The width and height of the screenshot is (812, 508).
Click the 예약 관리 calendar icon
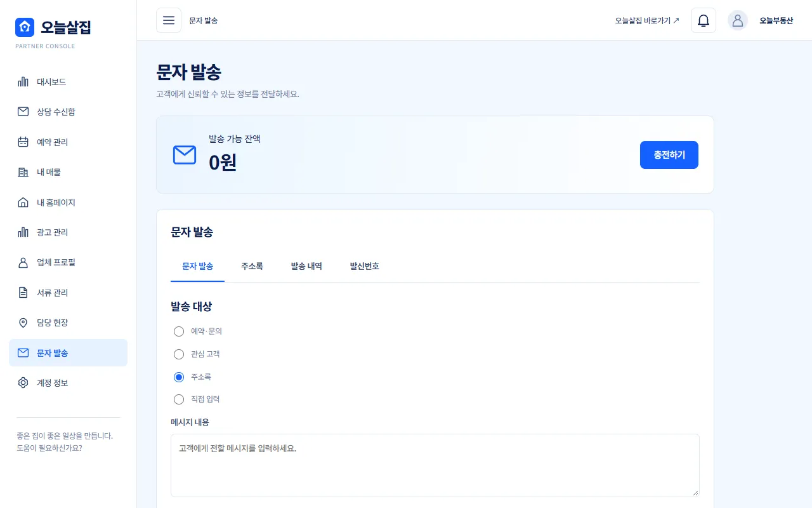coord(23,142)
